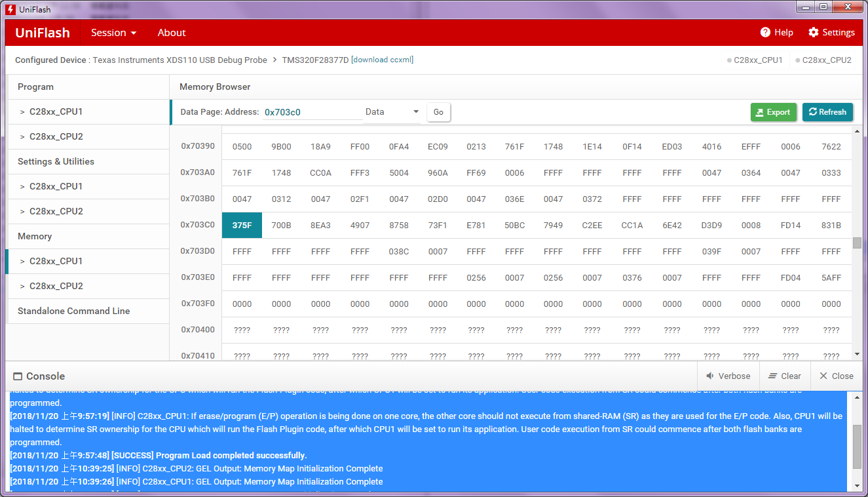
Task: Select memory cell CC0A
Action: coord(320,173)
